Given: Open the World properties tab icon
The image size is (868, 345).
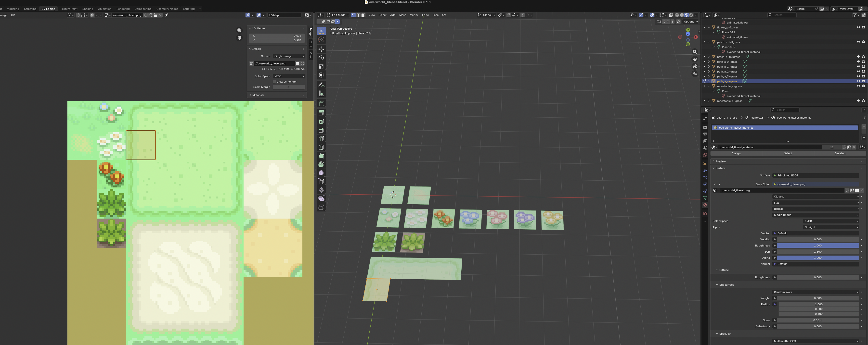Looking at the screenshot, I should [705, 155].
